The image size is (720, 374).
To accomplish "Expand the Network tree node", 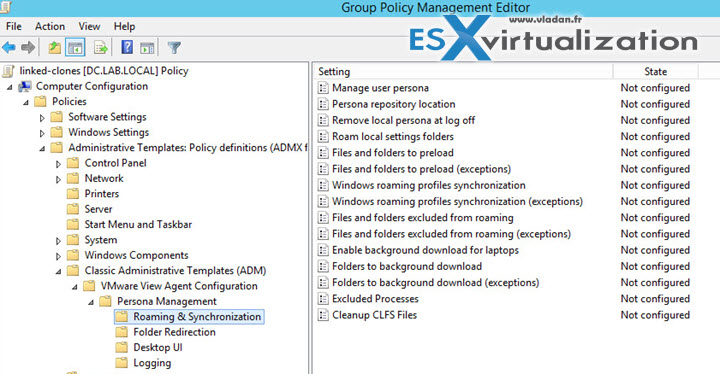I will tap(58, 179).
